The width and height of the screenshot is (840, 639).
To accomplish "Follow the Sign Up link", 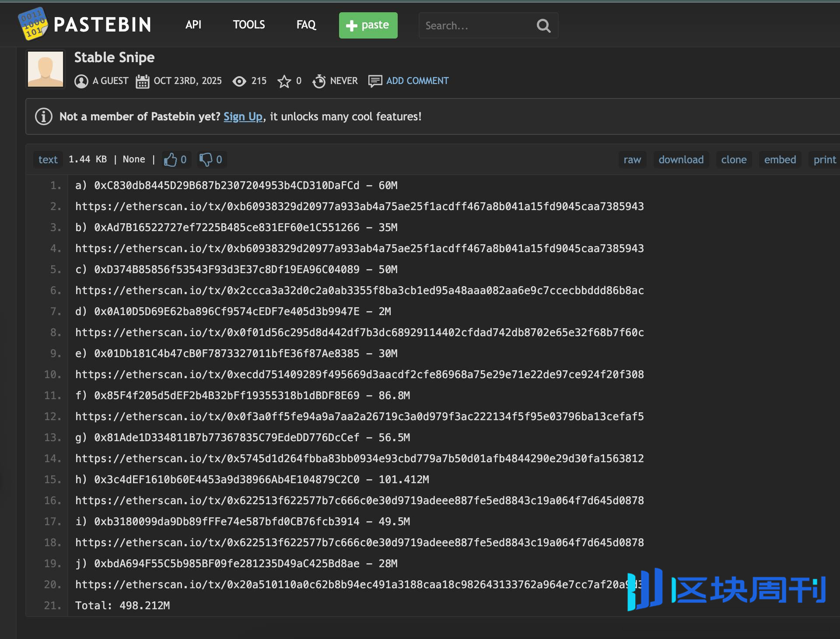I will (243, 117).
